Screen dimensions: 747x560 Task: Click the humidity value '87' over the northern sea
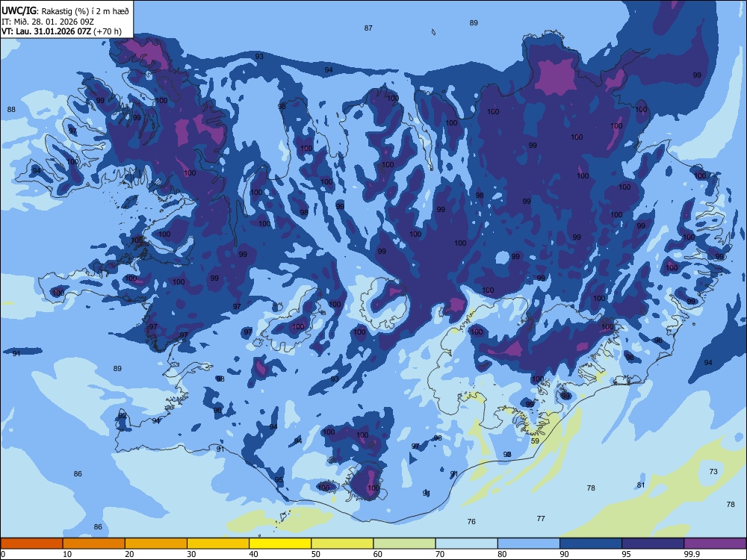368,28
